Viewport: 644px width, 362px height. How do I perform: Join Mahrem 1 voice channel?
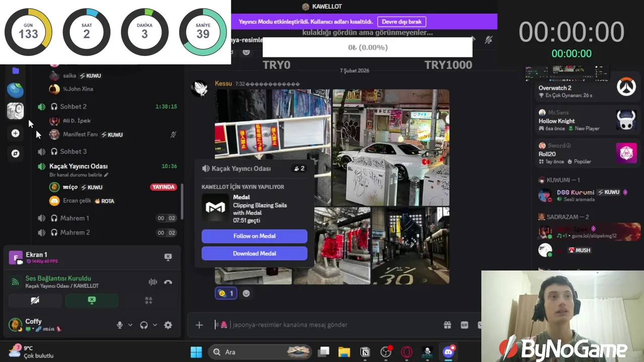[74, 218]
